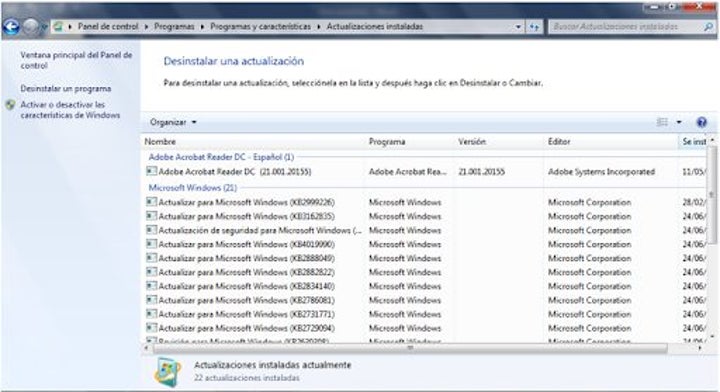Image resolution: width=720 pixels, height=392 pixels.
Task: Collapse the Adobe Acrobat Reader DC - Español group
Action: click(221, 157)
